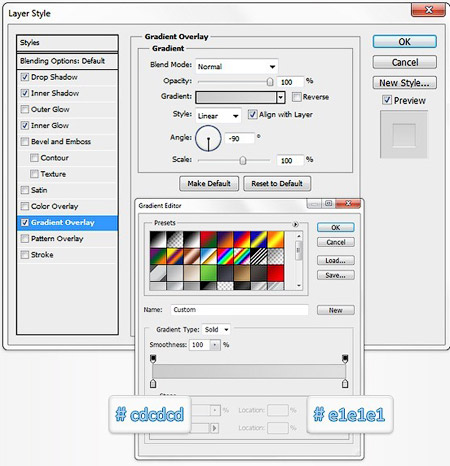Click the gradient Name field showing Custom

pos(239,310)
